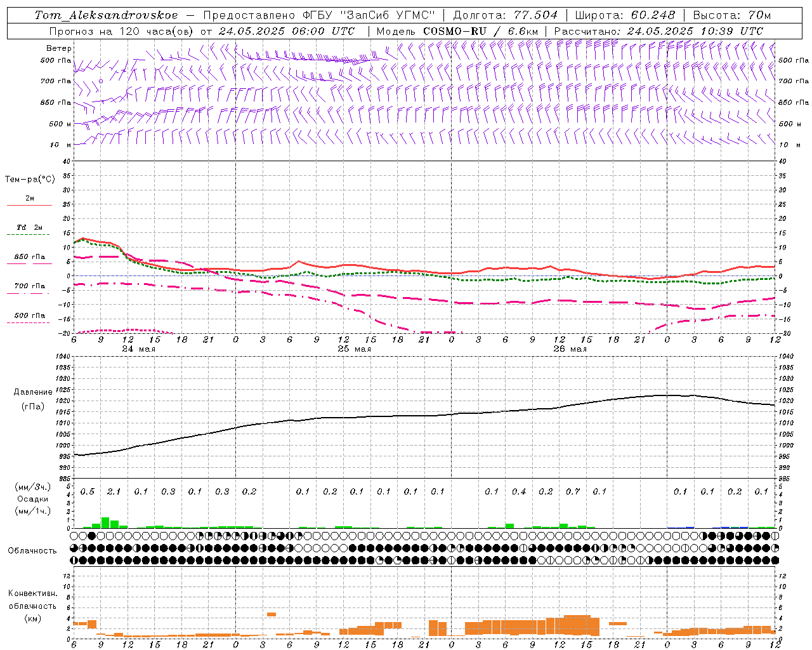Click the tallest green precipitation bar on 24 мая

tap(105, 522)
